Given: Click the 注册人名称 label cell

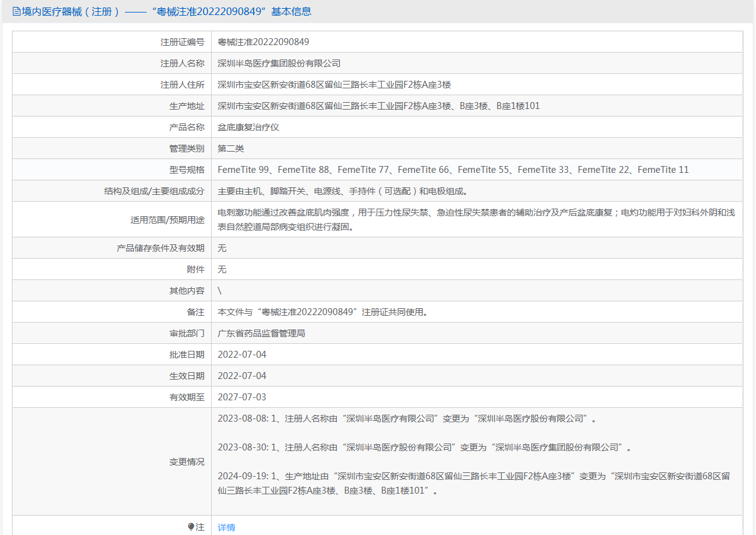Looking at the screenshot, I should click(x=182, y=63).
